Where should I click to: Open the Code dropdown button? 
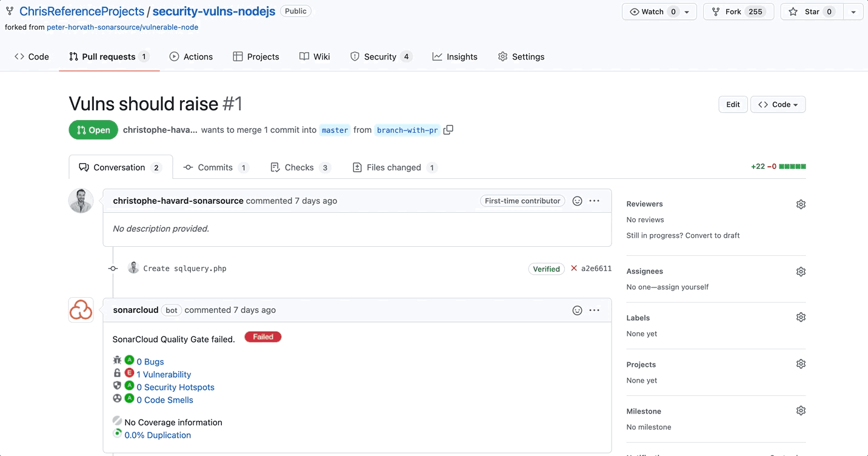[x=778, y=104]
